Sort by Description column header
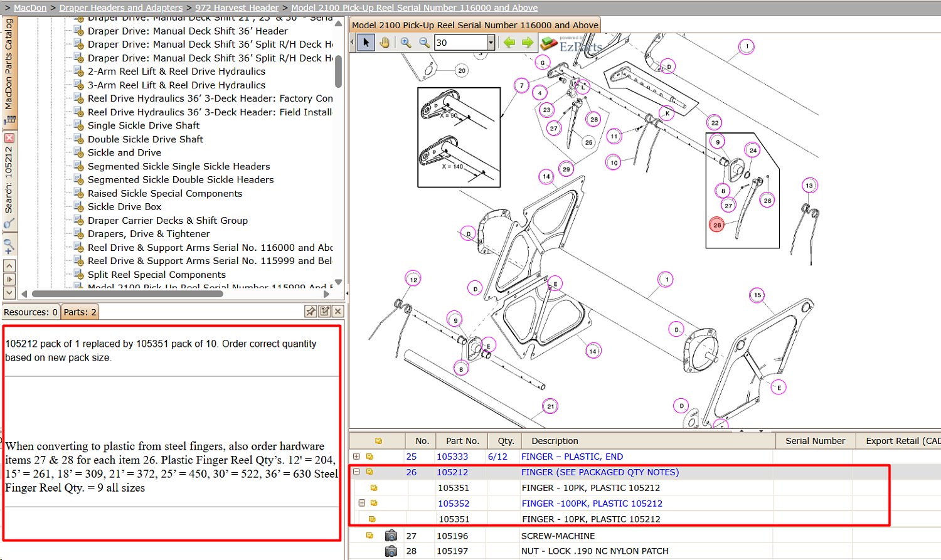 click(x=647, y=441)
